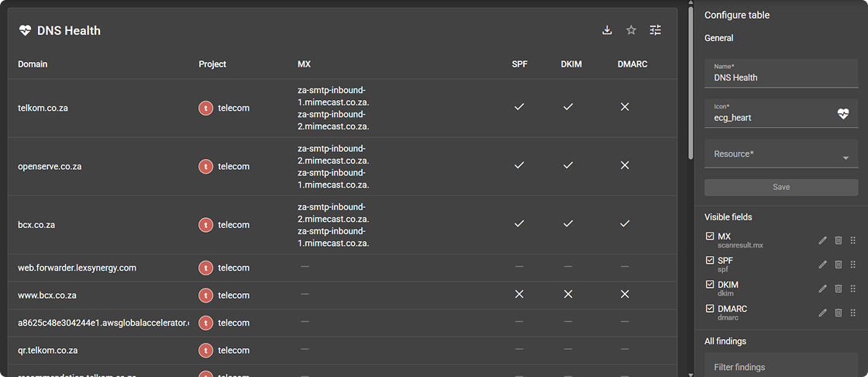Open telecom project on openserve.co.za row
This screenshot has height=377, width=868.
tap(232, 166)
